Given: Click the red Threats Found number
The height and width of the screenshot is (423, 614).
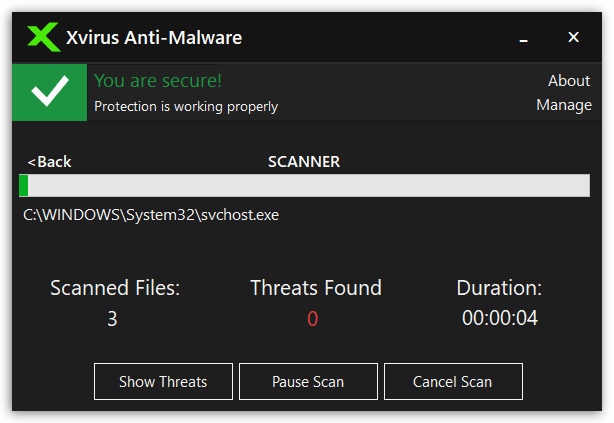Looking at the screenshot, I should (312, 318).
